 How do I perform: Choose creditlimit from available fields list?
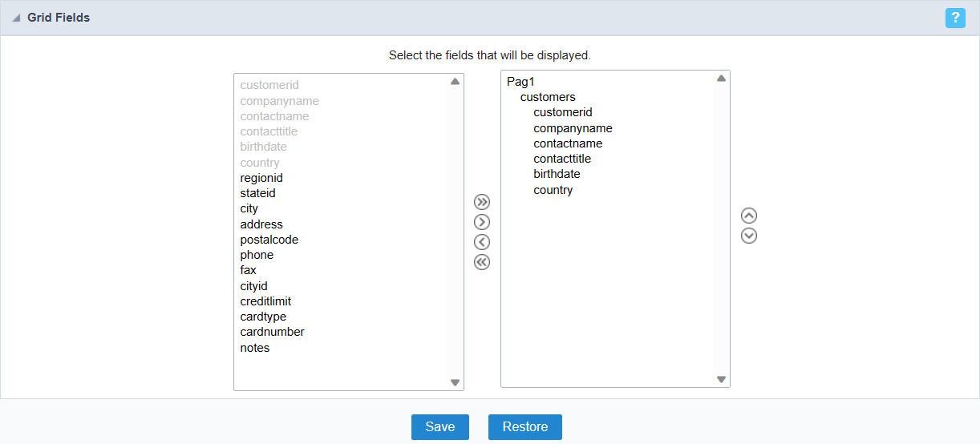coord(265,301)
